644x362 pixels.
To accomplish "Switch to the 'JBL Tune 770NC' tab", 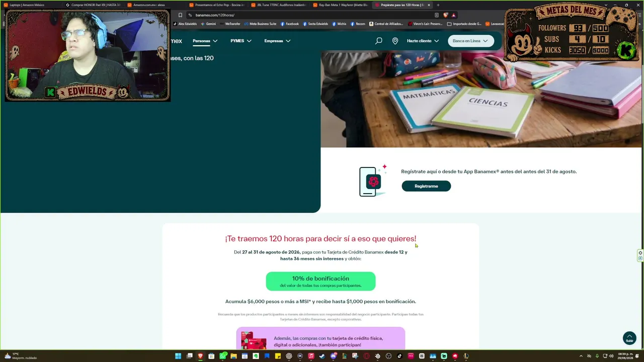I will click(279, 5).
